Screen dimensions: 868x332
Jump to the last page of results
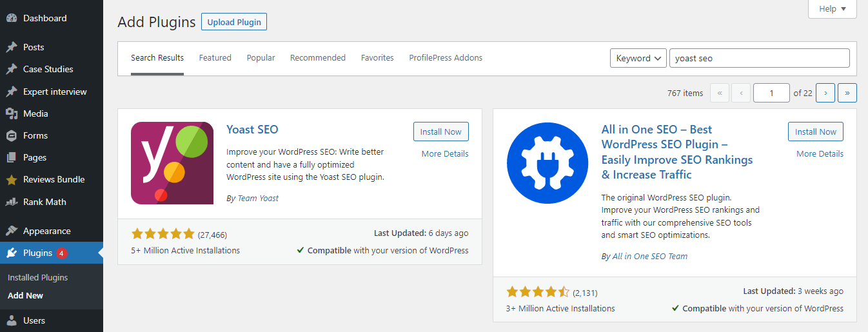[847, 93]
